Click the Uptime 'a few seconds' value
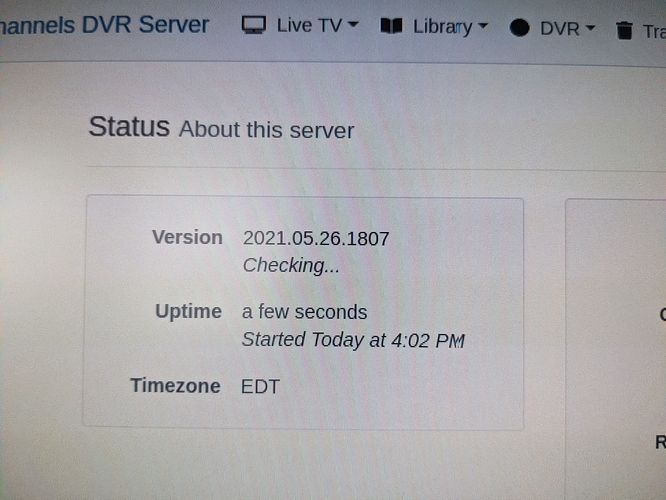The image size is (666, 500). 304,312
